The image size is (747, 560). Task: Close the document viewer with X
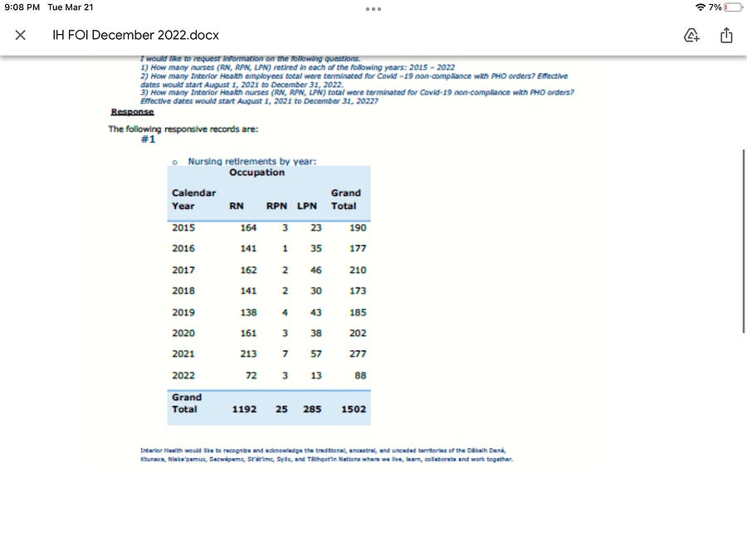pos(20,35)
